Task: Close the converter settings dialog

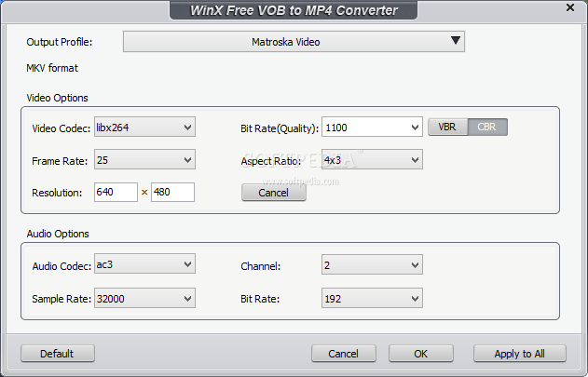Action: point(570,7)
